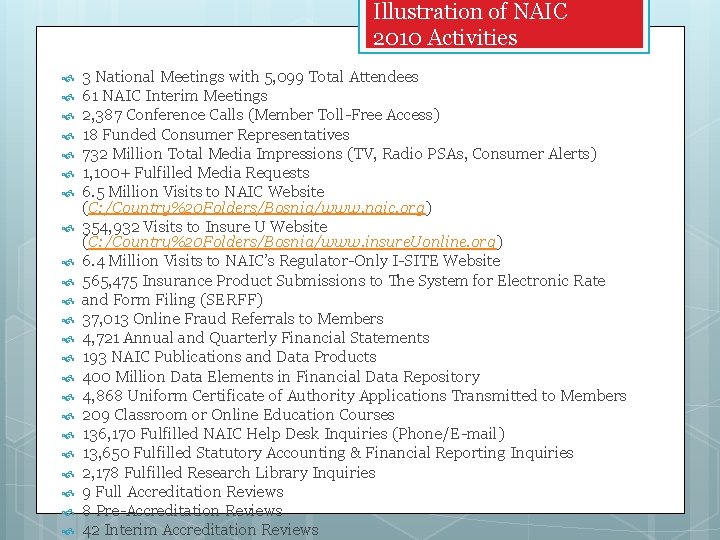
Task: Click '400 Million Data Elements in Financial Data Repository'
Action: pyautogui.click(x=281, y=377)
